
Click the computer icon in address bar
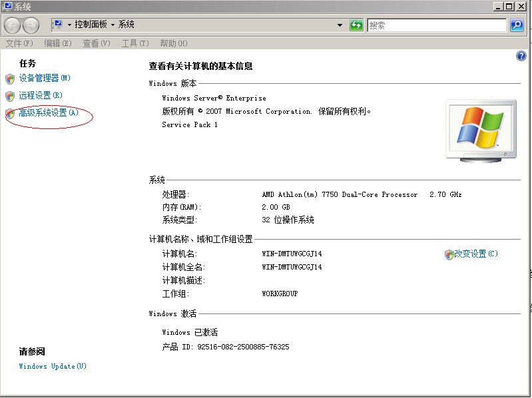point(58,24)
